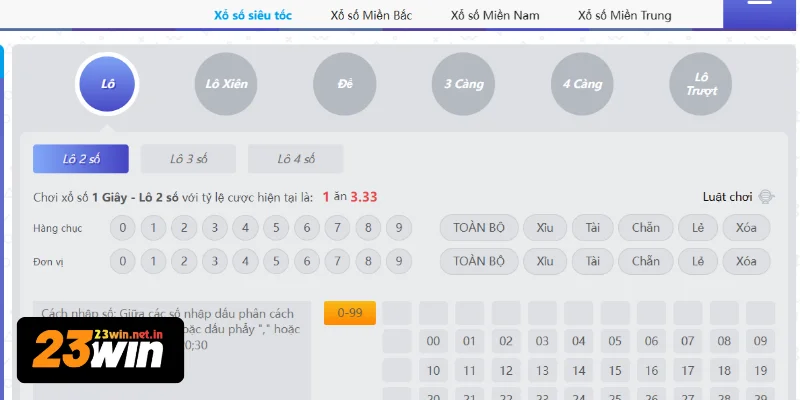Choose the Lô 2 số sub-tab
This screenshot has height=400, width=800.
pos(81,159)
